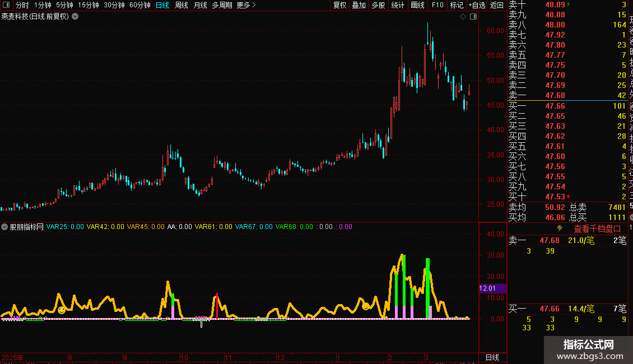Screen dimensions: 633x364
Task: Switch to the 周线 weekly tab
Action: [181, 5]
